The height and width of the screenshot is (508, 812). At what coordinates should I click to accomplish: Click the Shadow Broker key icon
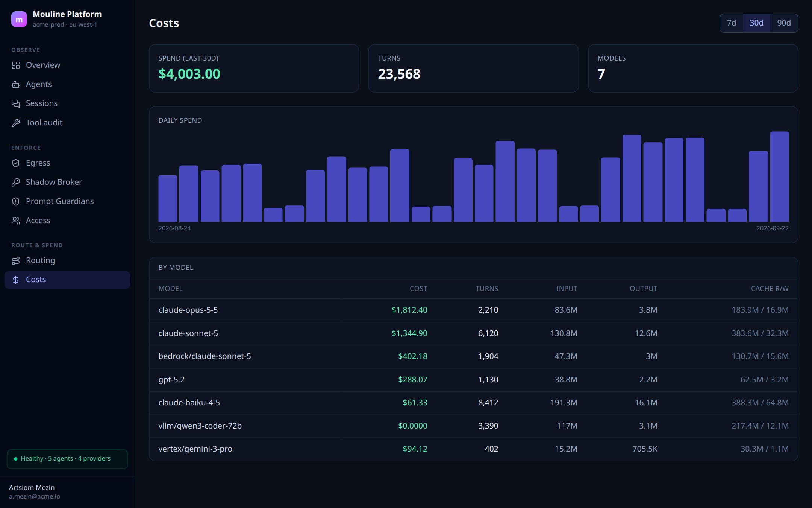[x=16, y=182]
